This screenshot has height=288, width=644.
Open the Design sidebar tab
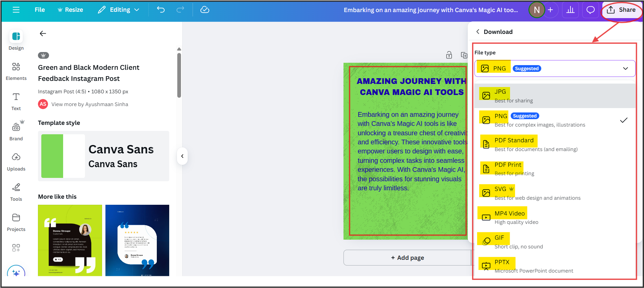(16, 41)
